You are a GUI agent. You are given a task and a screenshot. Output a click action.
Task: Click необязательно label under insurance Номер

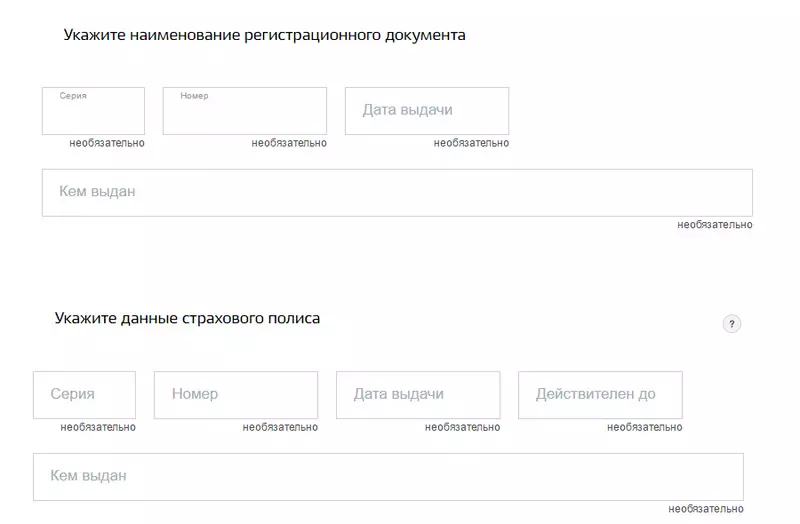coord(280,427)
